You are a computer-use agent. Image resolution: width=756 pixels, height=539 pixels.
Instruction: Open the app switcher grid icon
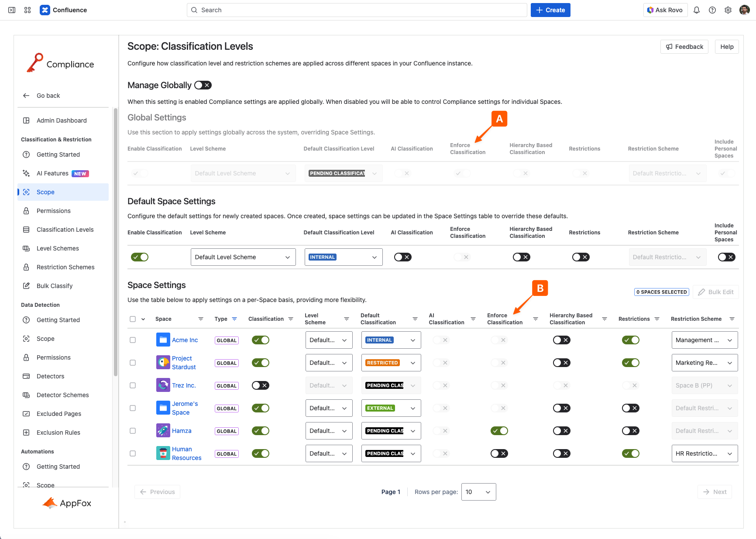pos(27,10)
